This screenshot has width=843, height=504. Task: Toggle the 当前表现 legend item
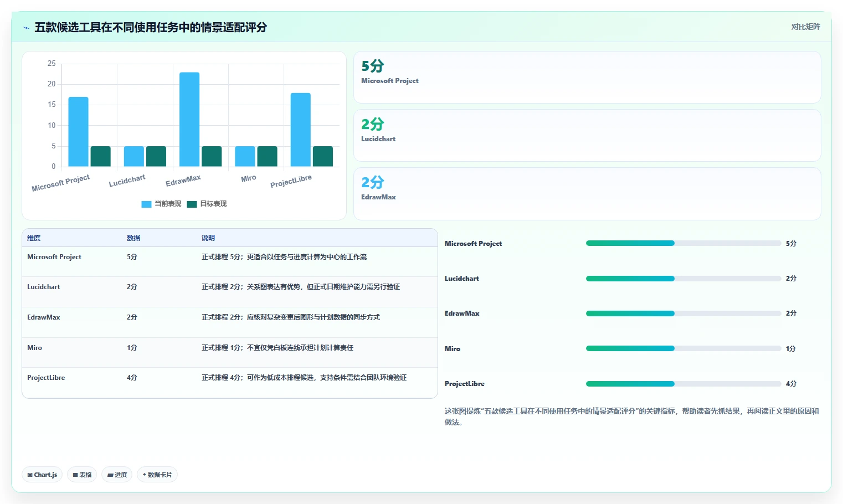[x=161, y=204]
